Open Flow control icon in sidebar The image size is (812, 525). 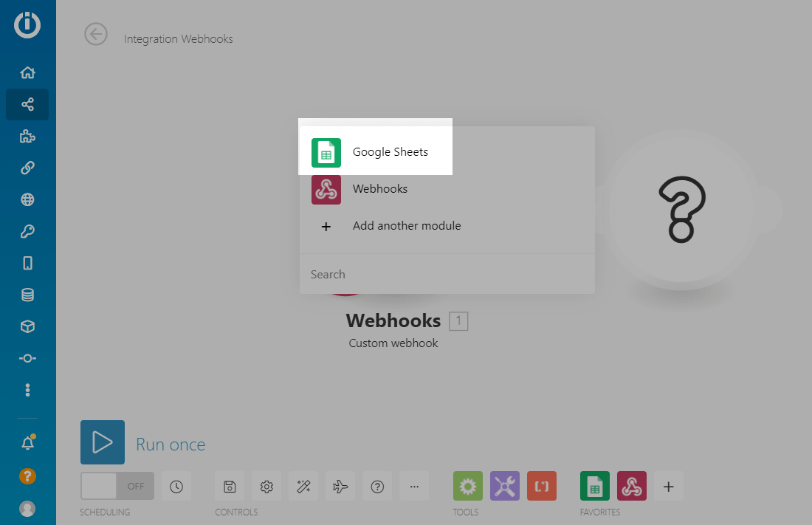point(27,358)
